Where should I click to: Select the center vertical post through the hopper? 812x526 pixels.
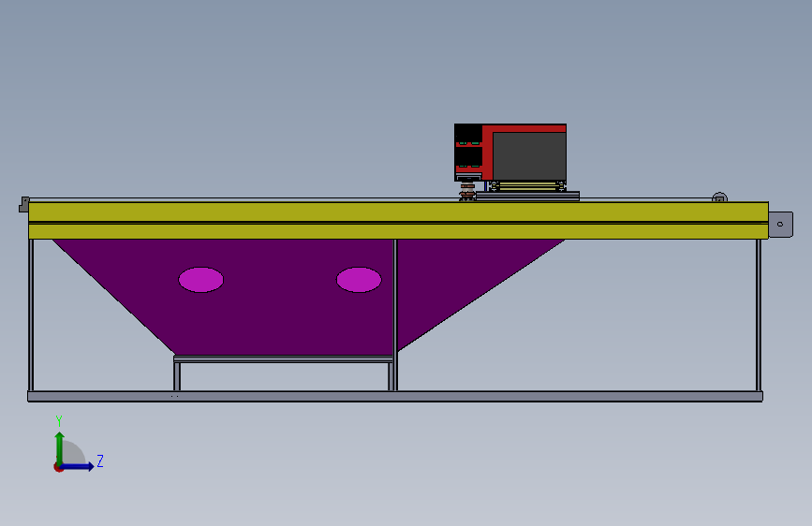[395, 314]
